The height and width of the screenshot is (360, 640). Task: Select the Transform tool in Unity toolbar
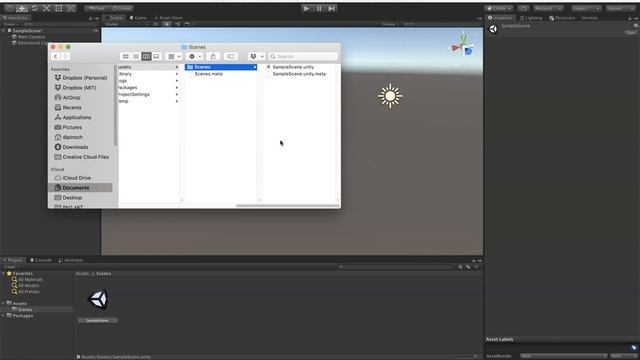[x=71, y=8]
